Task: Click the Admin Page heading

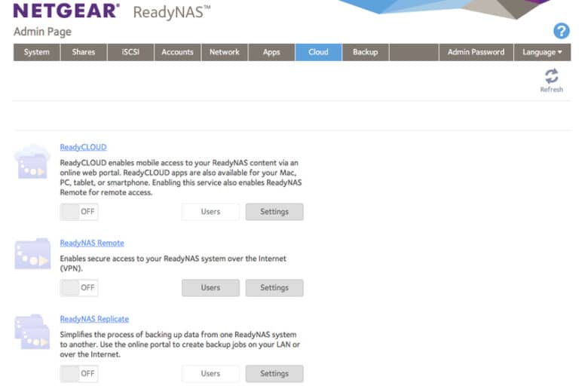Action: (x=42, y=32)
